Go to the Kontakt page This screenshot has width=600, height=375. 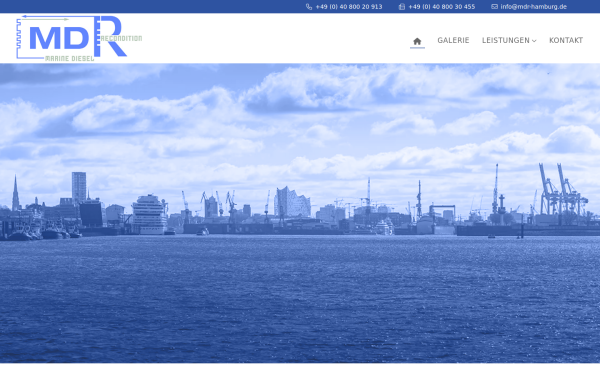[x=566, y=40]
